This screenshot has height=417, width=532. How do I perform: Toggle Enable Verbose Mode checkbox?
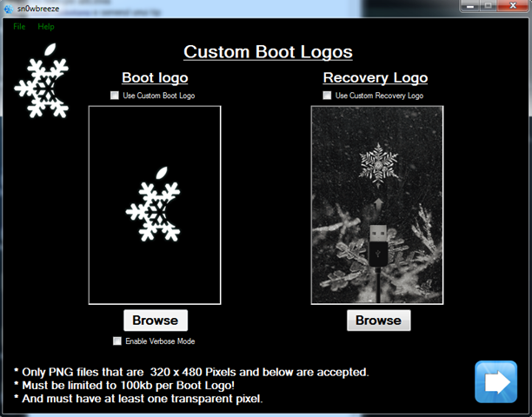117,341
